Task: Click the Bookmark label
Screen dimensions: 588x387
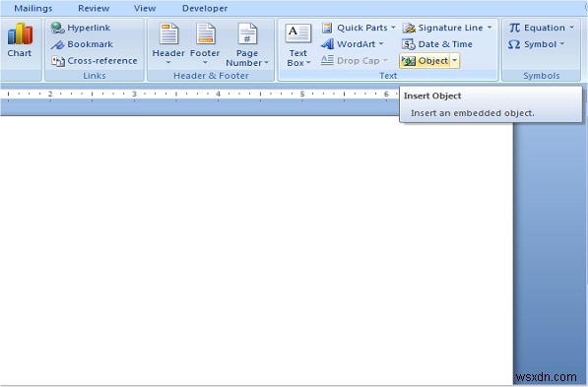Action: tap(90, 44)
